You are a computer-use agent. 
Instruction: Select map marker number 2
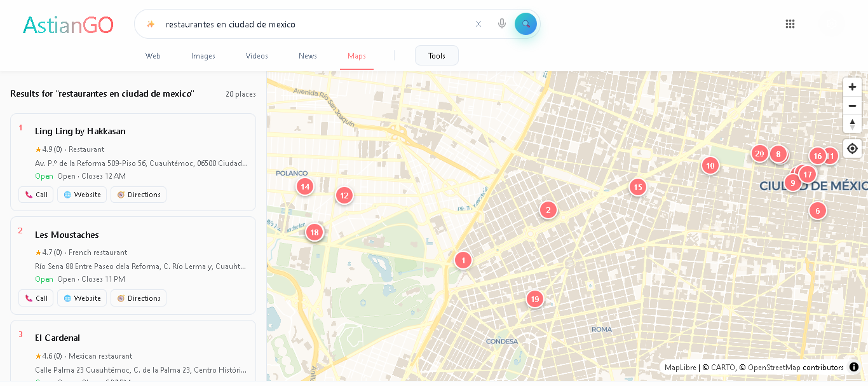tap(548, 210)
